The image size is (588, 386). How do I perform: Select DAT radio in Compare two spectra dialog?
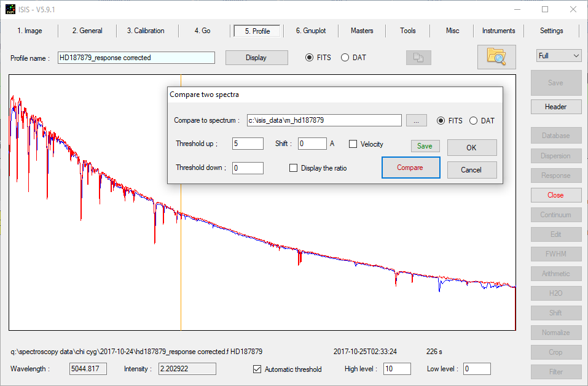click(x=474, y=120)
